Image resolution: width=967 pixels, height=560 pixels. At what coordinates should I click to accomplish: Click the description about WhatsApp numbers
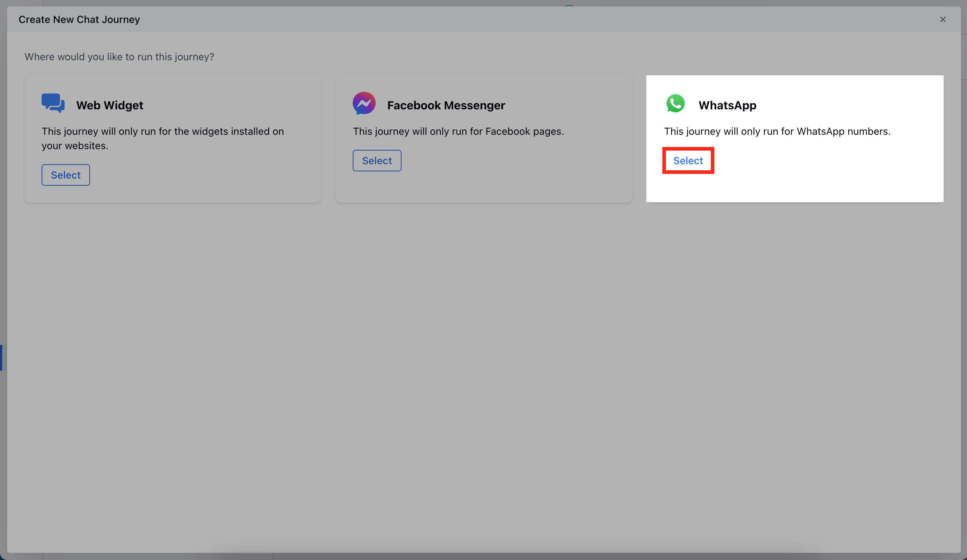tap(777, 132)
